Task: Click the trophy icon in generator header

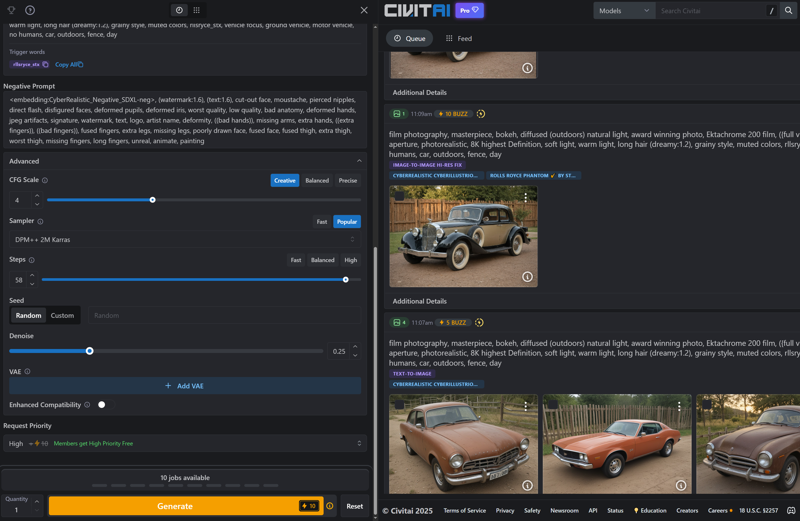Action: [11, 10]
